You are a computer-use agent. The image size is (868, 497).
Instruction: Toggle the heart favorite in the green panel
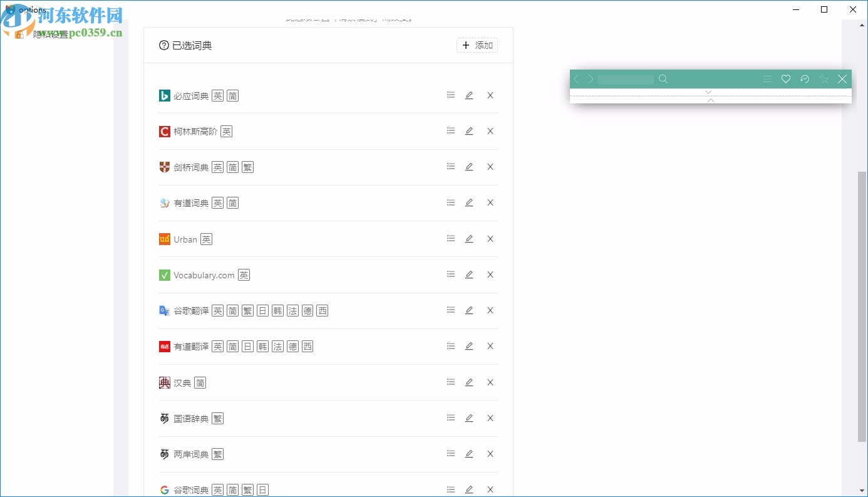pyautogui.click(x=786, y=79)
